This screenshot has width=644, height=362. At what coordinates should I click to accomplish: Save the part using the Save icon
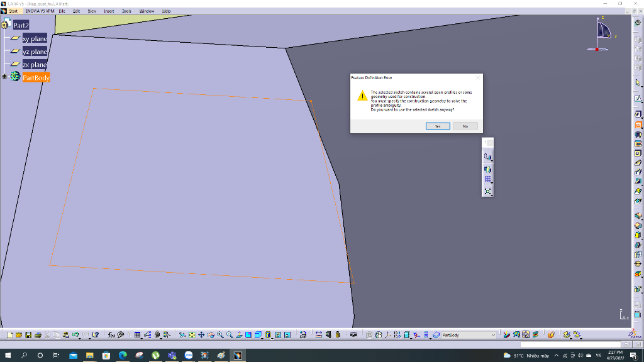[x=28, y=335]
